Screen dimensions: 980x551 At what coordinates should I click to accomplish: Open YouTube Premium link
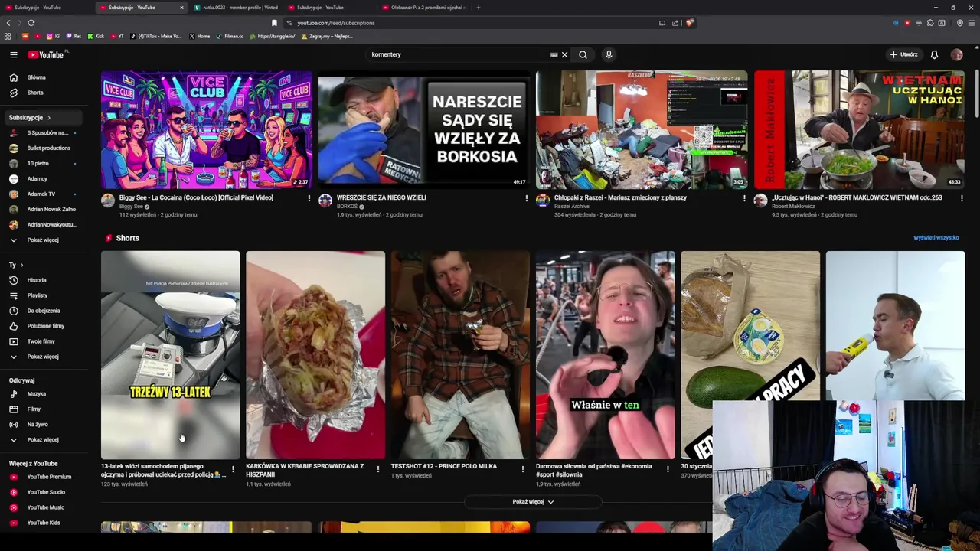point(42,477)
